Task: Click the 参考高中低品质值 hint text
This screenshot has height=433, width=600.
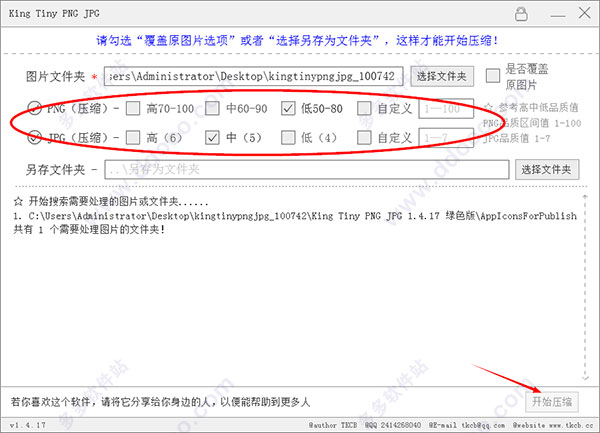Action: click(531, 107)
